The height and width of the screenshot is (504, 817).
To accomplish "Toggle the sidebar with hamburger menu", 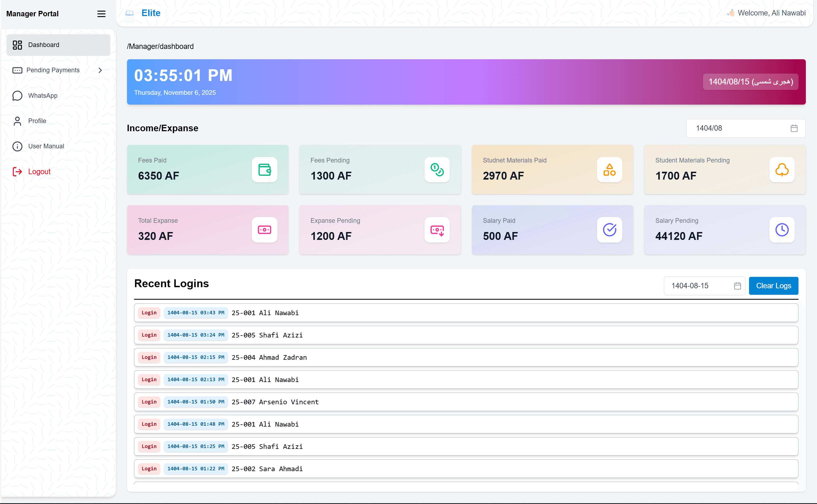I will [101, 14].
